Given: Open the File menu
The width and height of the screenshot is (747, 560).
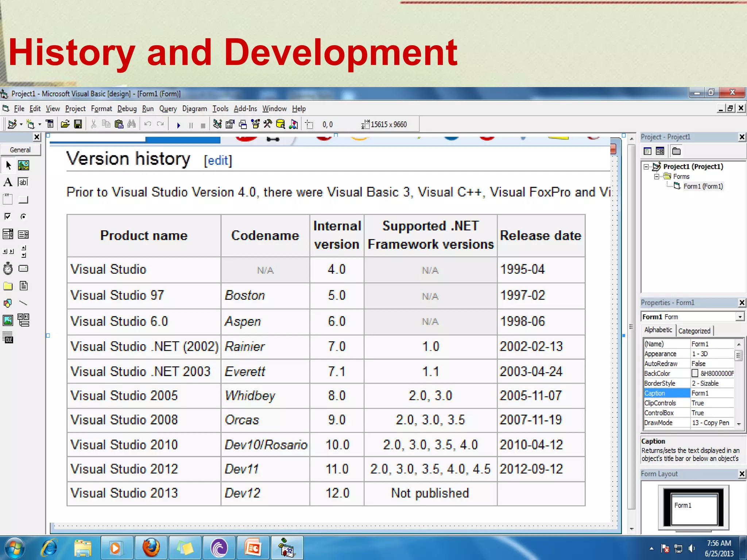Looking at the screenshot, I should (x=19, y=109).
